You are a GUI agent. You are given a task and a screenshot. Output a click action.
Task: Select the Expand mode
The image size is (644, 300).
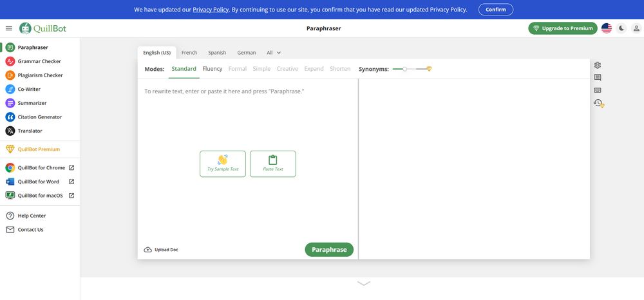(x=314, y=69)
